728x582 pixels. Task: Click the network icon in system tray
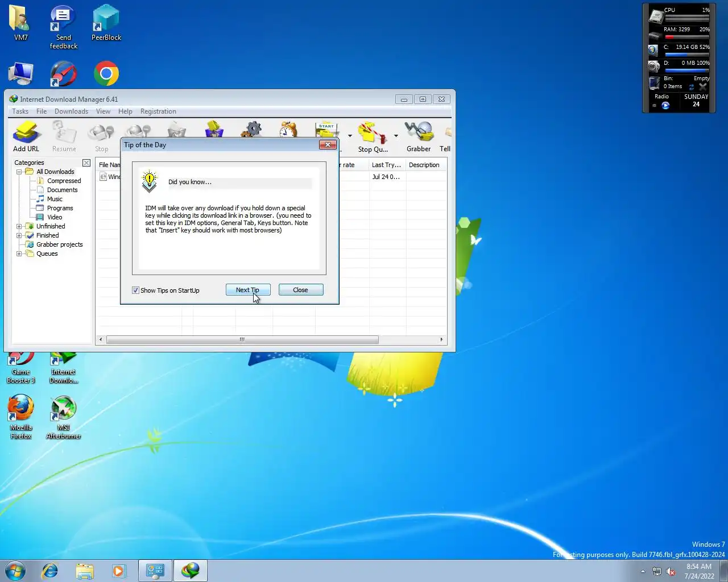[x=657, y=571]
